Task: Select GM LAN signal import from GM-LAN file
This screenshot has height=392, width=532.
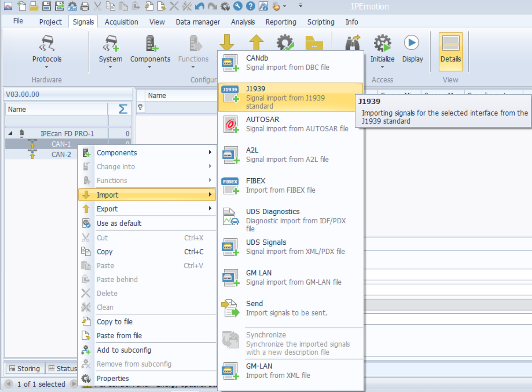Action: [x=291, y=277]
